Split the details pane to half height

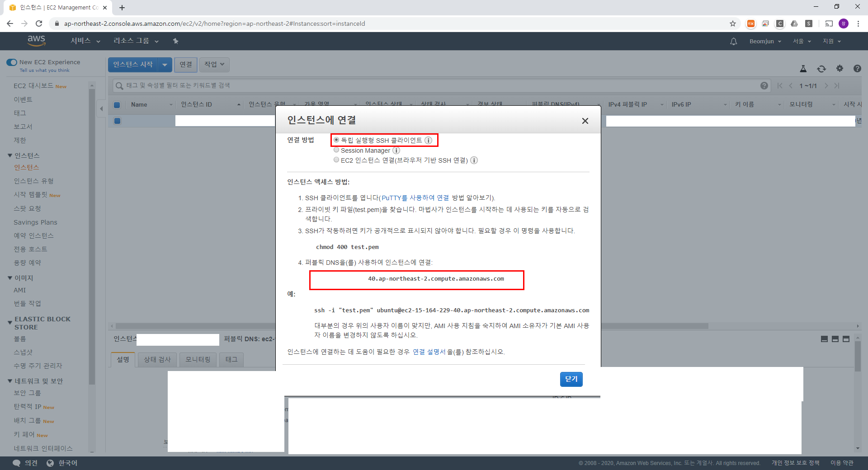coord(835,339)
